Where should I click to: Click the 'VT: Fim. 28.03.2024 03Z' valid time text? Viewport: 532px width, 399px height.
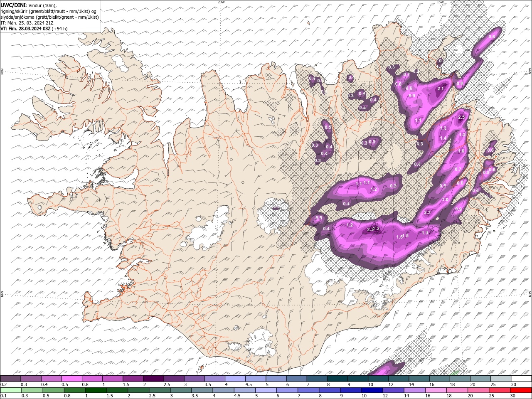(x=26, y=29)
